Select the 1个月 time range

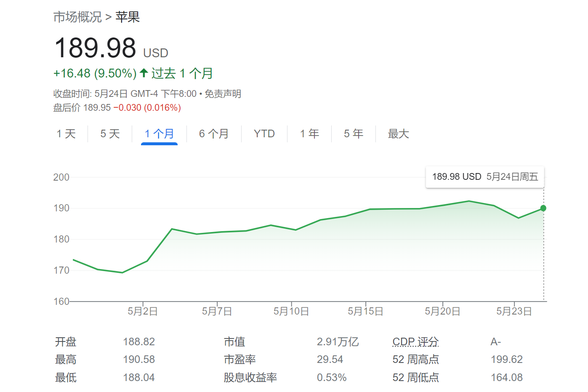click(x=159, y=133)
